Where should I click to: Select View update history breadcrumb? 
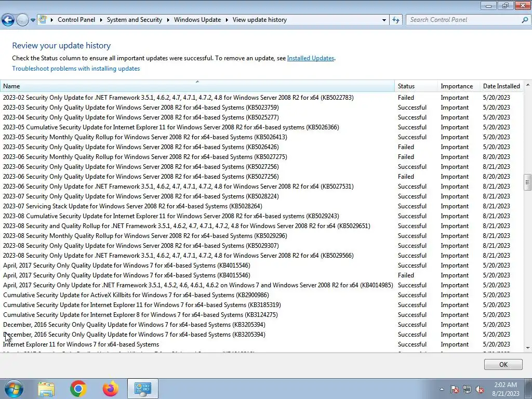coord(260,20)
